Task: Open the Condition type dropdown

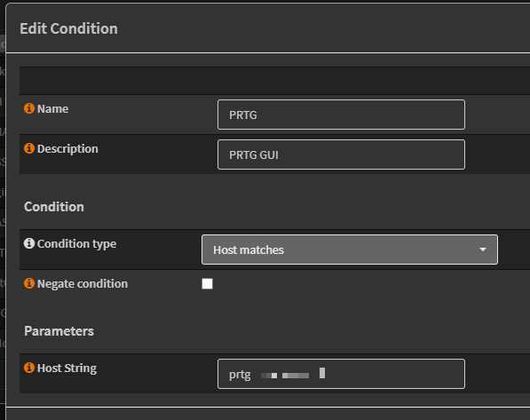Action: [350, 250]
